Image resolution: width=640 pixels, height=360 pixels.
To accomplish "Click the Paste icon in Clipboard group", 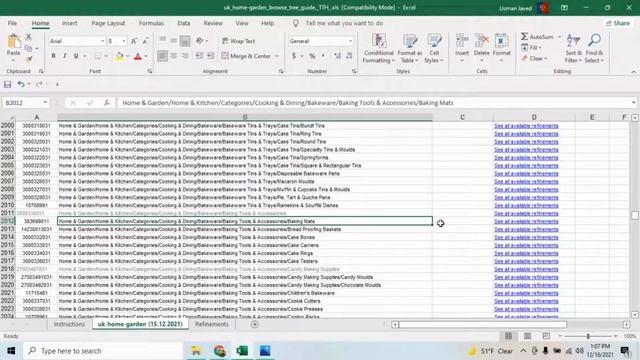I will pos(13,42).
